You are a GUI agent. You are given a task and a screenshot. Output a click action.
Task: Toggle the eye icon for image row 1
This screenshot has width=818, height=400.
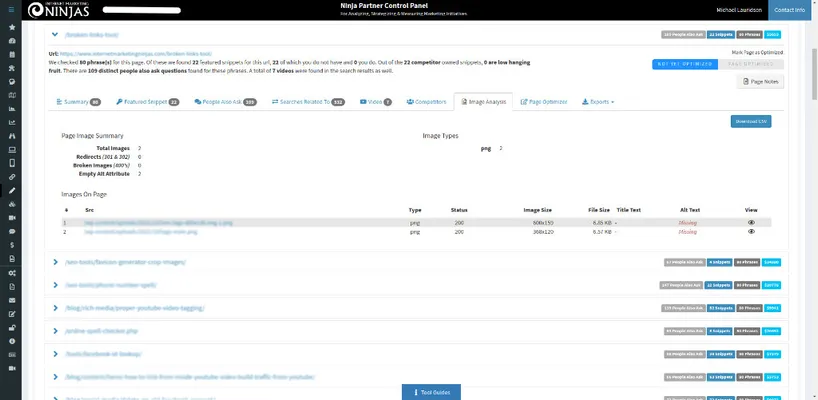point(751,222)
